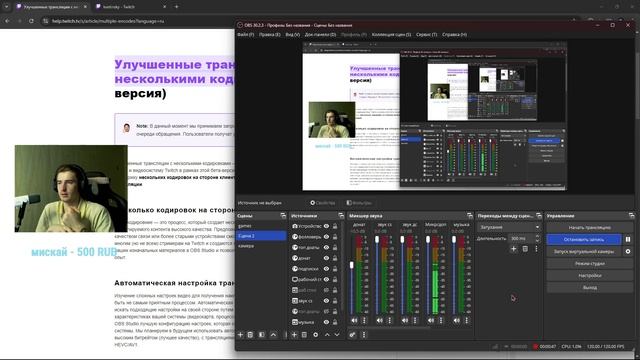Open virtual camera settings gear icon
This screenshot has height=360, width=640.
628,251
